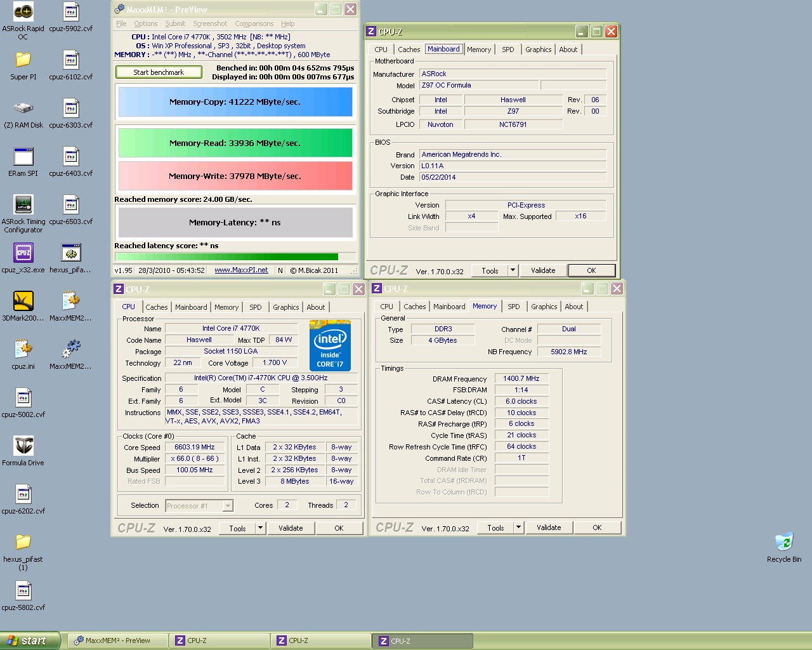Open the hexus_pifa executable icon
Viewport: 812px width, 650px height.
71,253
